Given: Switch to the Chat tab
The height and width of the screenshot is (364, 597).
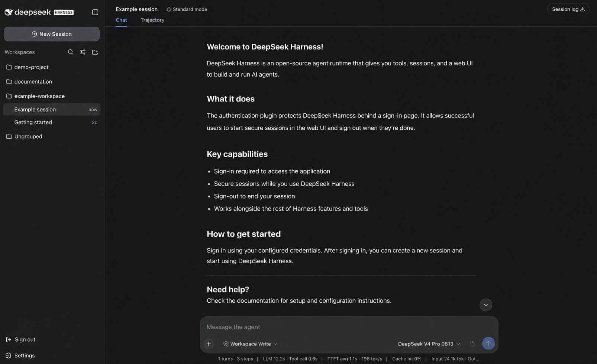Looking at the screenshot, I should pyautogui.click(x=121, y=20).
